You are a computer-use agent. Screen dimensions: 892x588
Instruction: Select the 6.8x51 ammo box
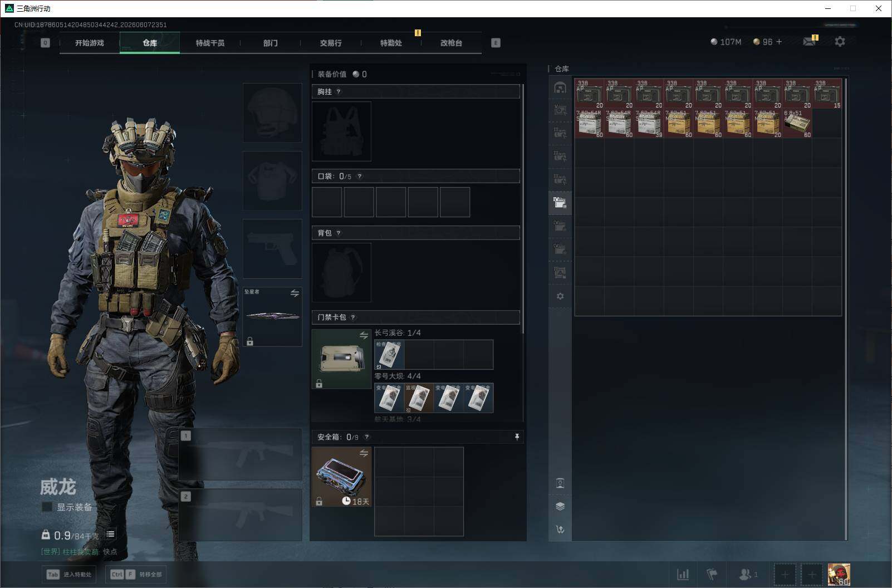(x=797, y=123)
